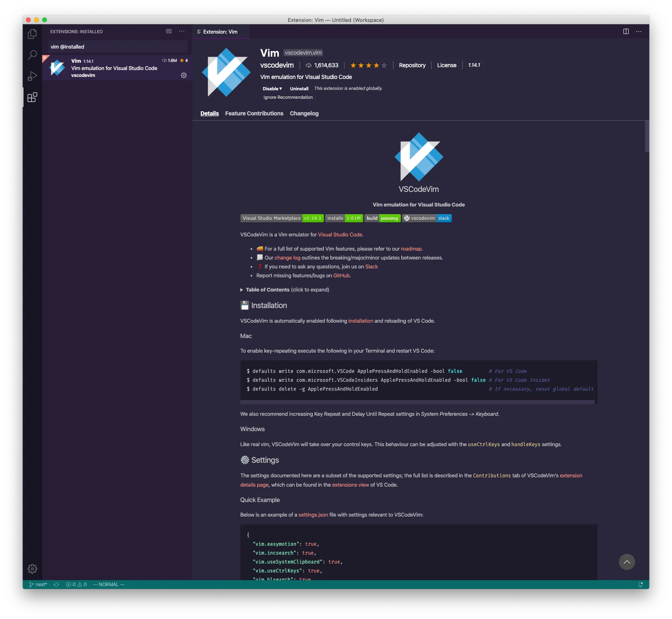Click the code block horizontal scrollbar
This screenshot has width=672, height=619.
pyautogui.click(x=417, y=402)
